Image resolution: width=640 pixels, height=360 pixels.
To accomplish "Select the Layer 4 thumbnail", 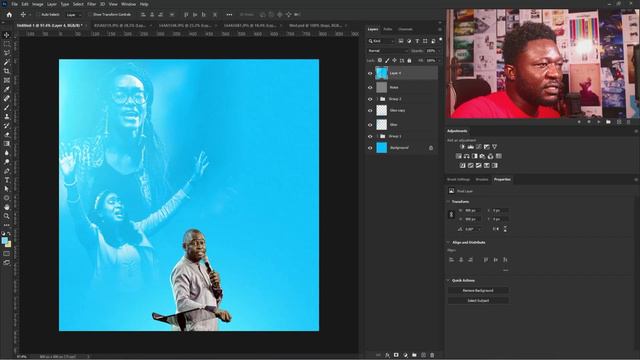I will tap(381, 73).
